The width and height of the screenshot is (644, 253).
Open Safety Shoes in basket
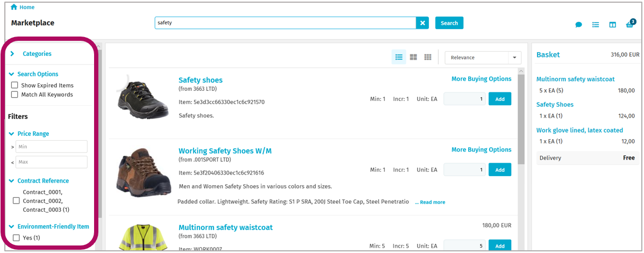click(x=555, y=105)
